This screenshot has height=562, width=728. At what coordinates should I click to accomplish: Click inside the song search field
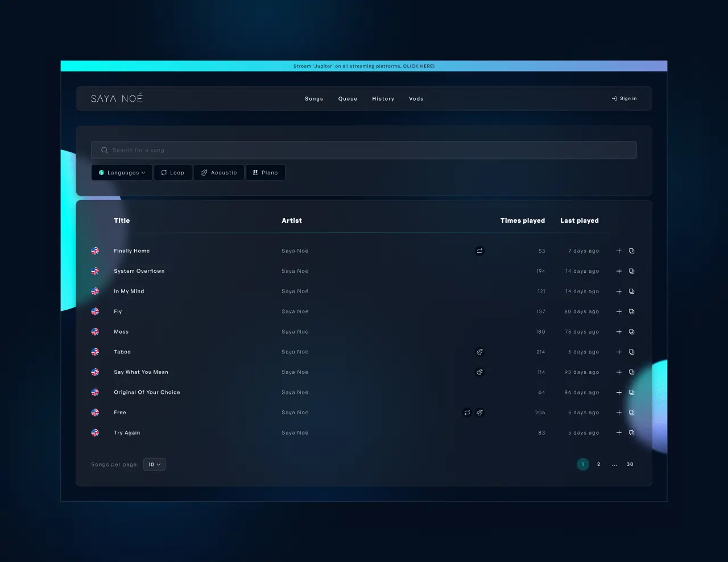pos(363,150)
